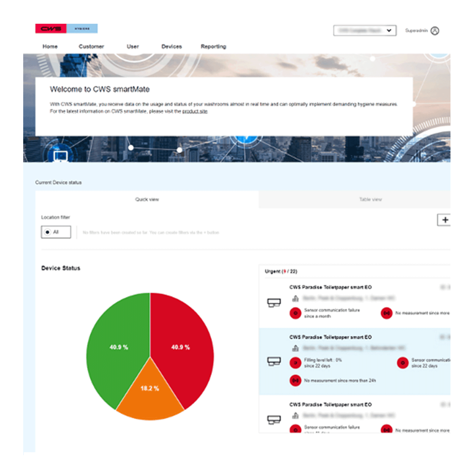Switch to the Quick view tab
476x476 pixels.
tap(147, 199)
